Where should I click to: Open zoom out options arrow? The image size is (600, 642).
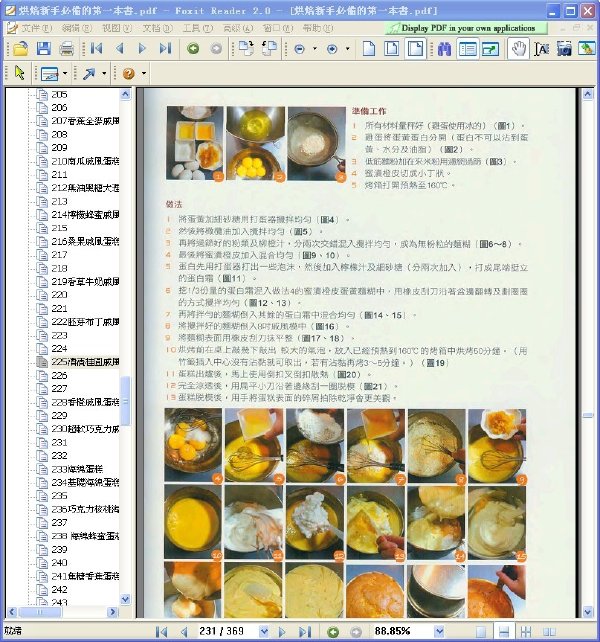(315, 49)
